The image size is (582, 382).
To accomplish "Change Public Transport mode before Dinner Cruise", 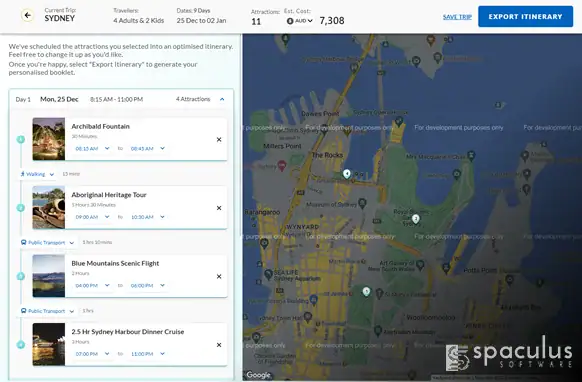I will click(48, 311).
